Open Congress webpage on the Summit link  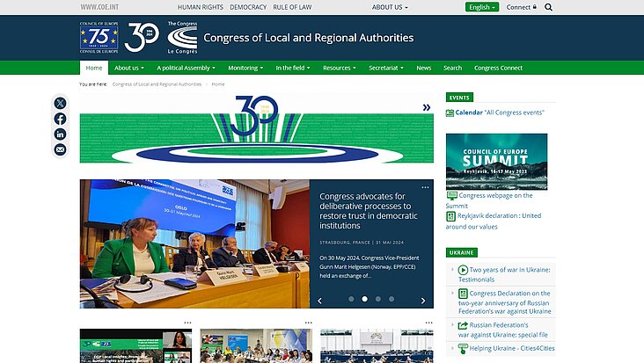pos(489,200)
